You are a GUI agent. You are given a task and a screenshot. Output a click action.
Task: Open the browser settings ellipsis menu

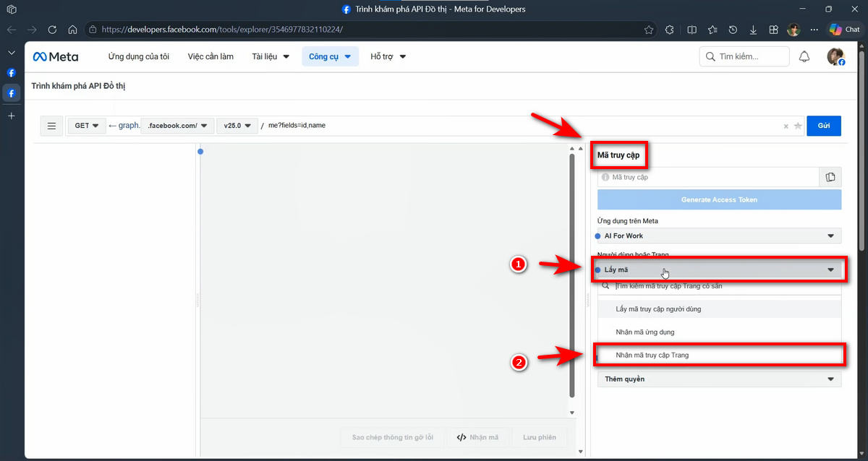click(815, 30)
